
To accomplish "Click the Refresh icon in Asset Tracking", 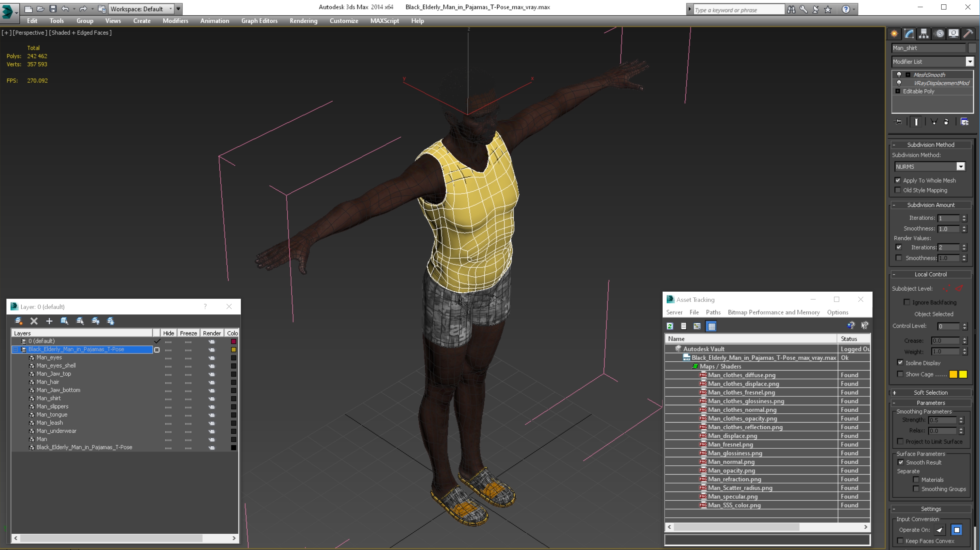I will point(670,326).
